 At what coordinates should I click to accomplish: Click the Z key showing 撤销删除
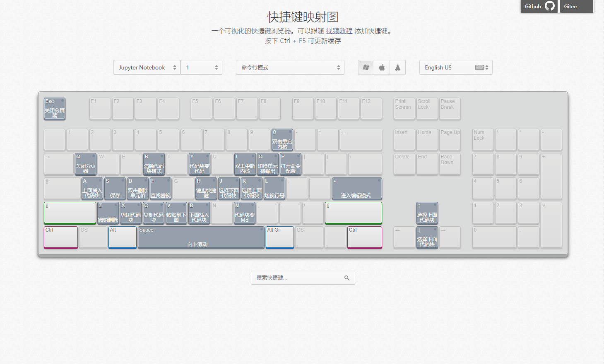[108, 213]
